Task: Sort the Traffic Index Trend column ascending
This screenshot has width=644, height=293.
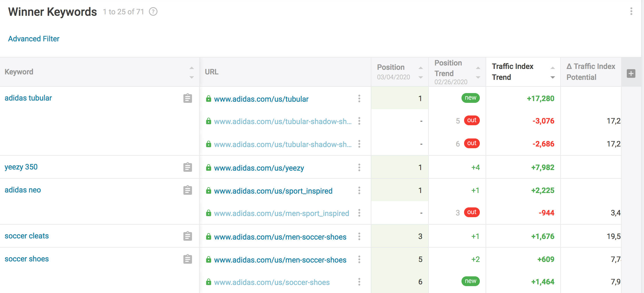Action: [553, 68]
